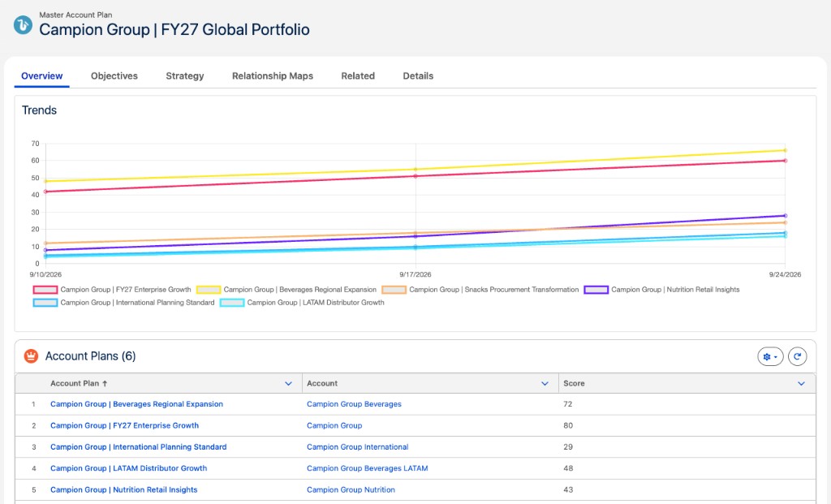This screenshot has width=831, height=504.
Task: Click the Master Account Plan record icon
Action: point(23,25)
